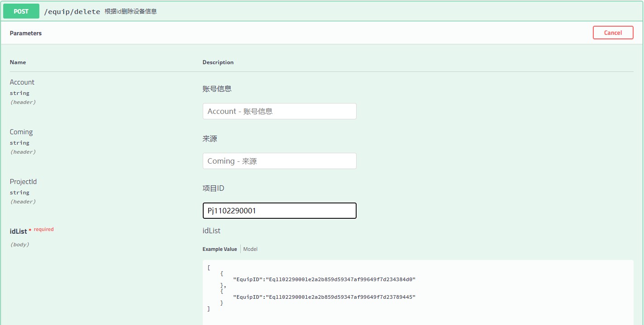The width and height of the screenshot is (644, 325).
Task: Click the red Cancel button
Action: [613, 33]
